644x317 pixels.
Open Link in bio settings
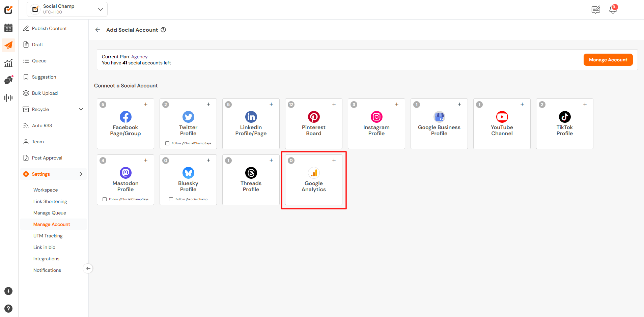tap(44, 247)
